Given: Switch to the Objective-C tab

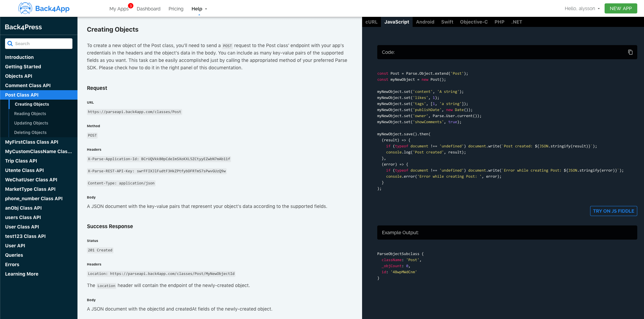Looking at the screenshot, I should pos(474,22).
